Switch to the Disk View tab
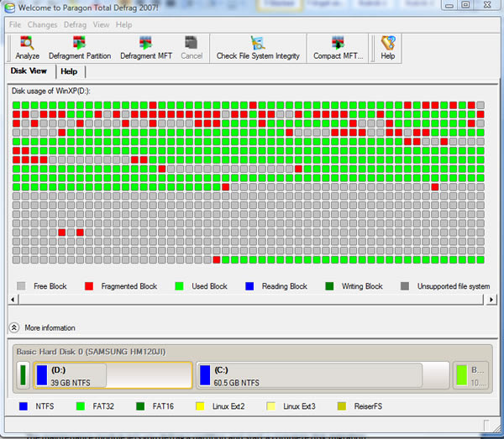The height and width of the screenshot is (439, 504). (29, 71)
